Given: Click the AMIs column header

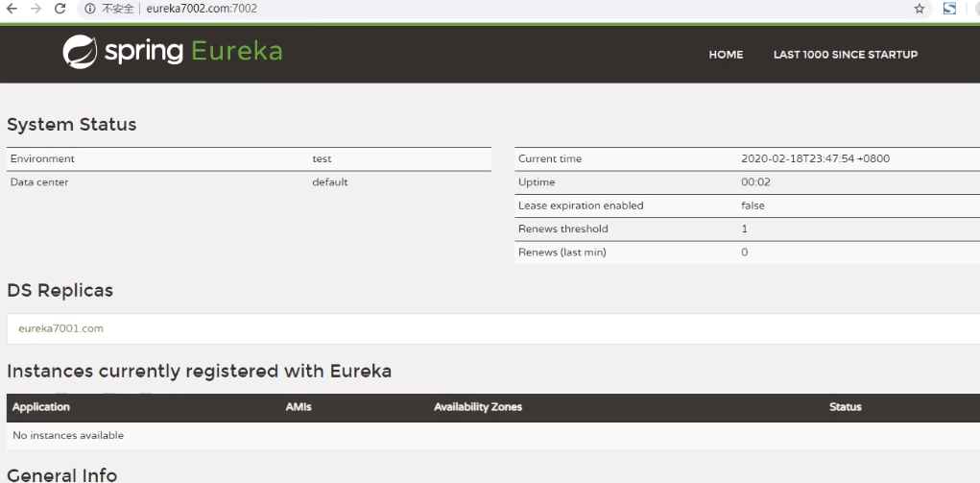Looking at the screenshot, I should tap(299, 407).
